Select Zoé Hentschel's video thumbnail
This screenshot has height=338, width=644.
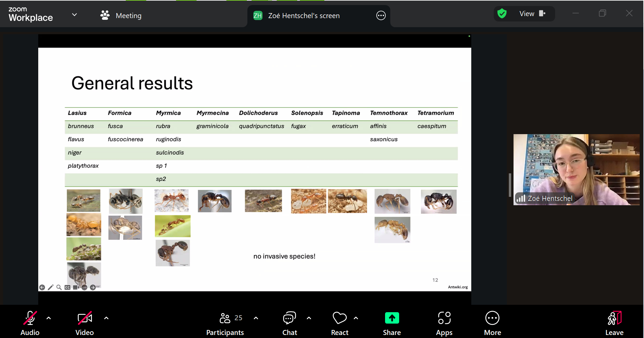click(576, 169)
